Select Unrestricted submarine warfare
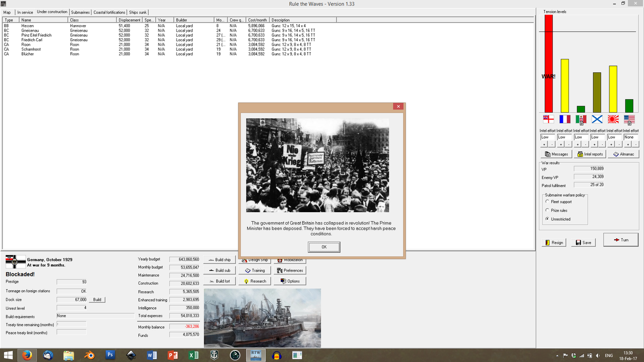Image resolution: width=644 pixels, height=362 pixels. tap(547, 219)
